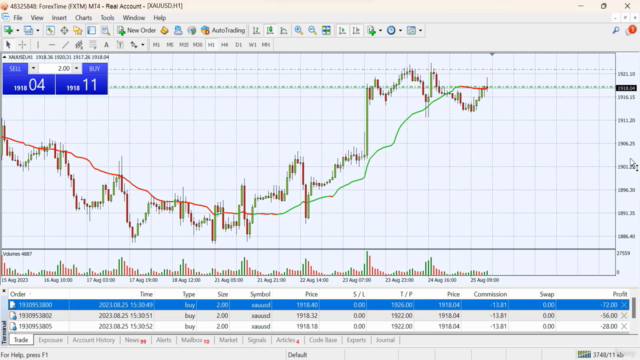
Task: Select the Trendline tool
Action: pyautogui.click(x=65, y=45)
